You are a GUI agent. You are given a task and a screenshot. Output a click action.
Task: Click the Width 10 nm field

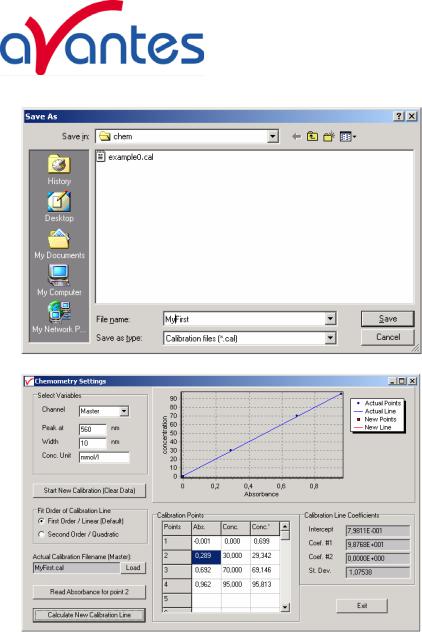(93, 443)
